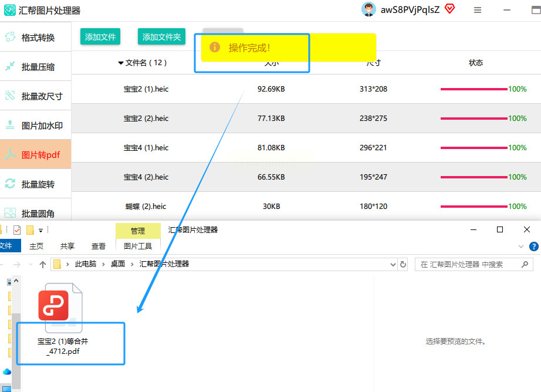
Task: Open 批量旋转 in sidebar
Action: [36, 184]
